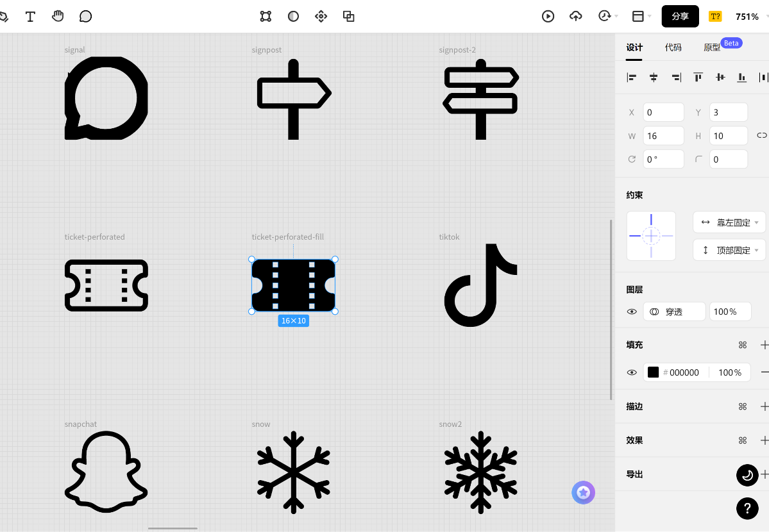Select the Comment tool
The width and height of the screenshot is (769, 532).
click(x=85, y=17)
